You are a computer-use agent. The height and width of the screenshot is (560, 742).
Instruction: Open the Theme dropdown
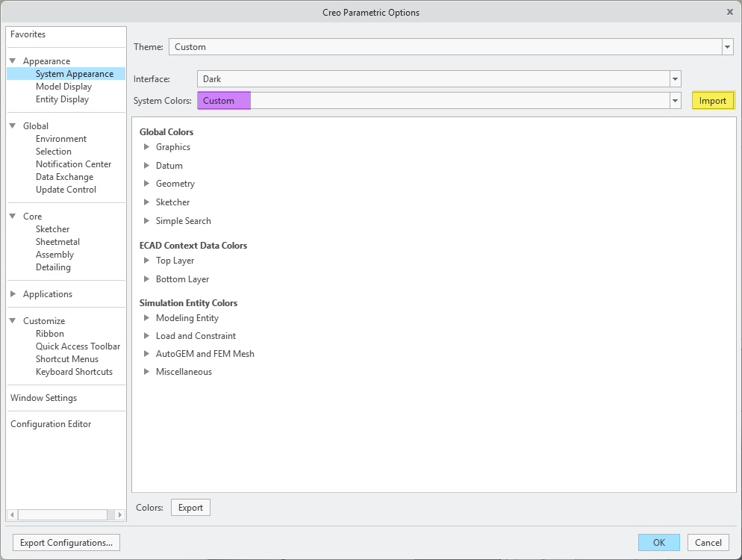tap(726, 46)
